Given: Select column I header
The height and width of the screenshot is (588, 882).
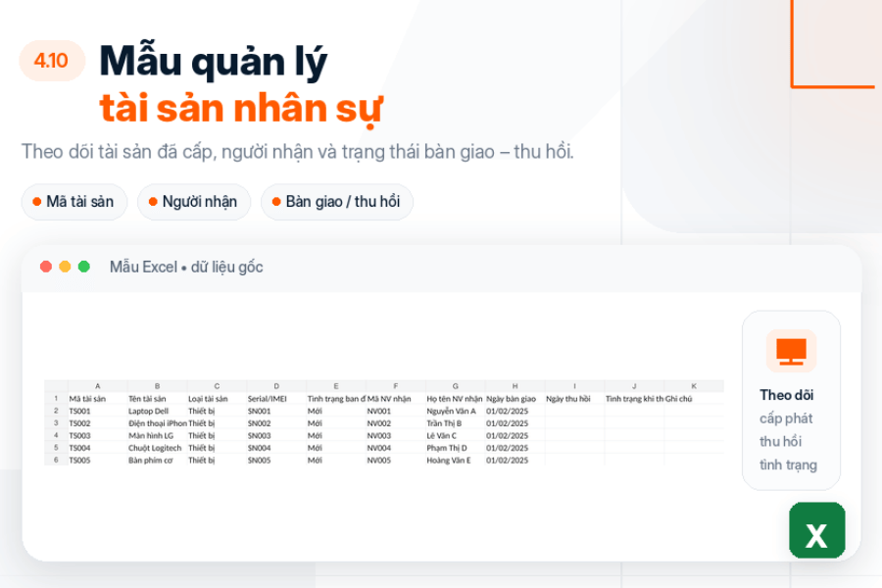Looking at the screenshot, I should point(574,386).
